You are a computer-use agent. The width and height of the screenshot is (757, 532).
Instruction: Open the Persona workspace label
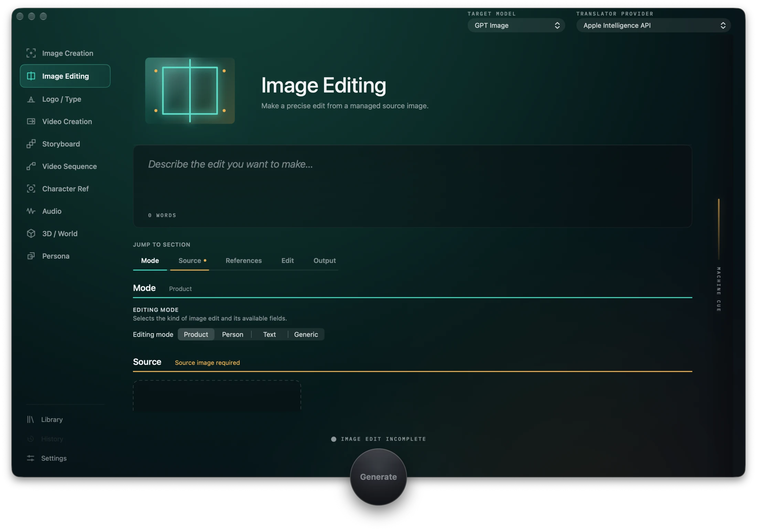point(55,256)
